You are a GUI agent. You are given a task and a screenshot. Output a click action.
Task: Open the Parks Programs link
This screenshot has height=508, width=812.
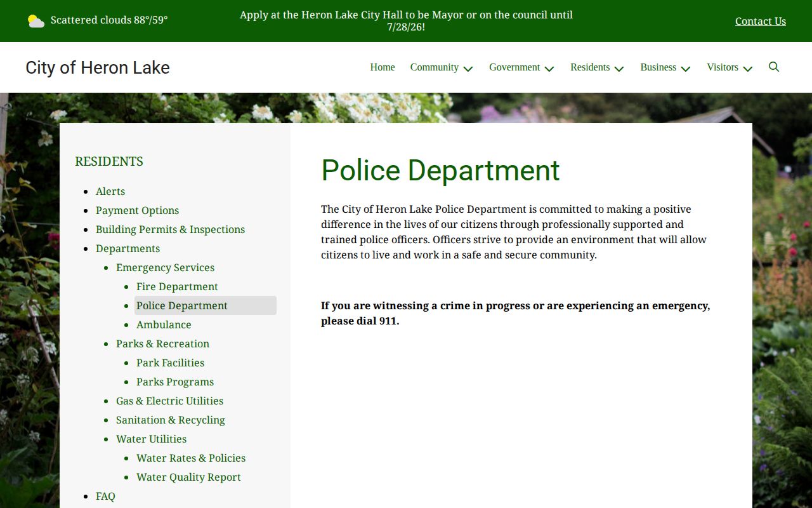click(175, 382)
